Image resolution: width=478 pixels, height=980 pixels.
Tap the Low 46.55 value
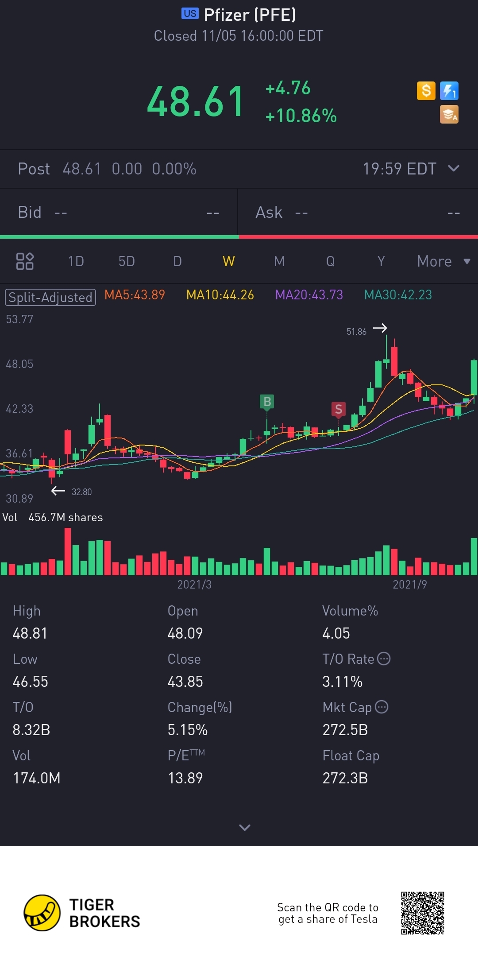coord(30,682)
